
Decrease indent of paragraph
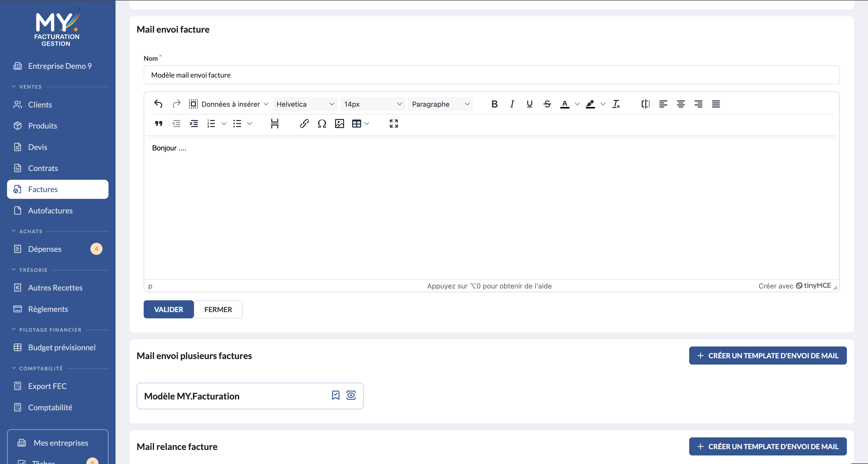[x=176, y=124]
